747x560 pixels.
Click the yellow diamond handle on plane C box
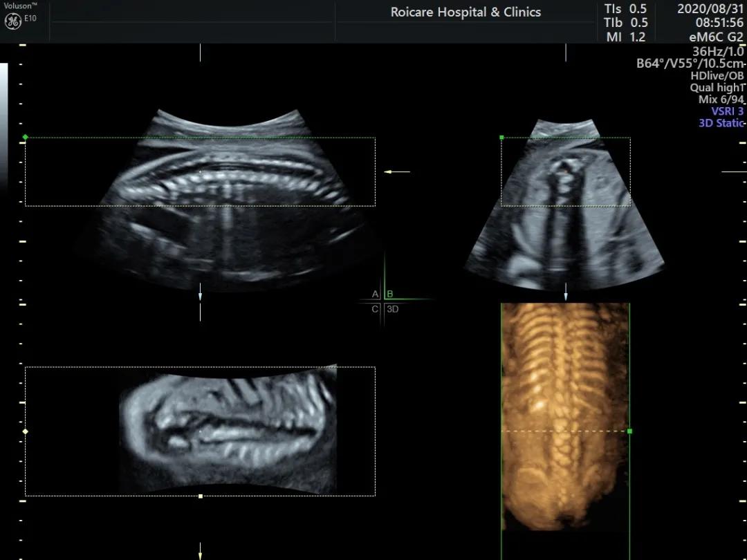[x=26, y=431]
